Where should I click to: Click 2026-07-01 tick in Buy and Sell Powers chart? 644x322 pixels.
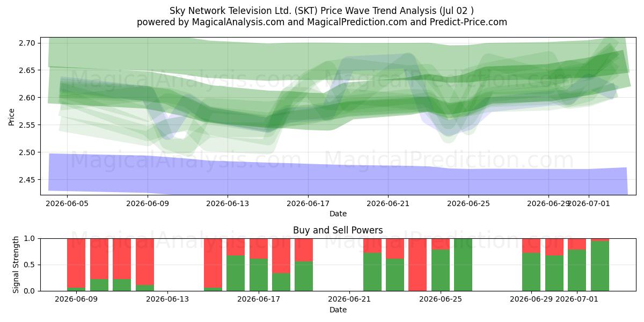(x=577, y=299)
